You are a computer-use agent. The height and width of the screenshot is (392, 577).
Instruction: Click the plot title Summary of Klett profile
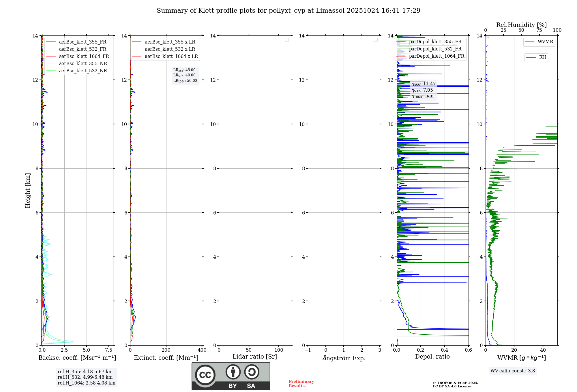tap(288, 11)
